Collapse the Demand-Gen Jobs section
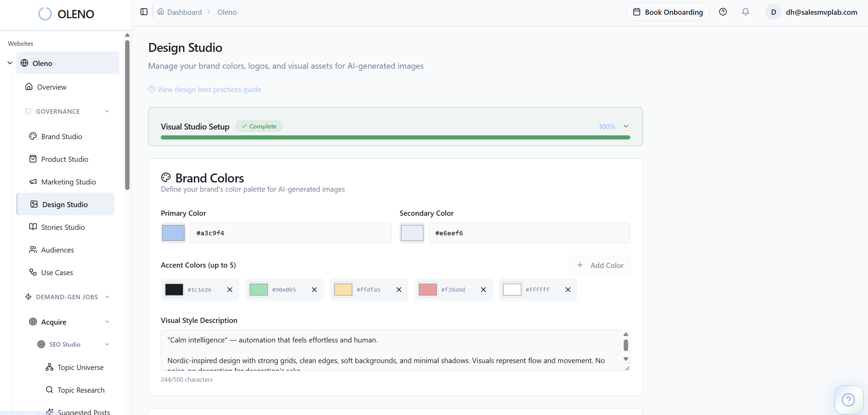This screenshot has width=868, height=415. 107,297
